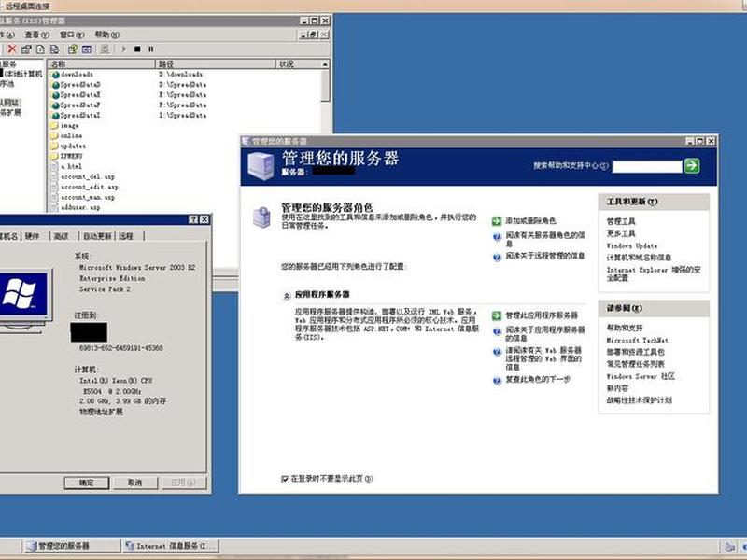Select the a.html file icon
This screenshot has width=747, height=560.
click(x=54, y=167)
